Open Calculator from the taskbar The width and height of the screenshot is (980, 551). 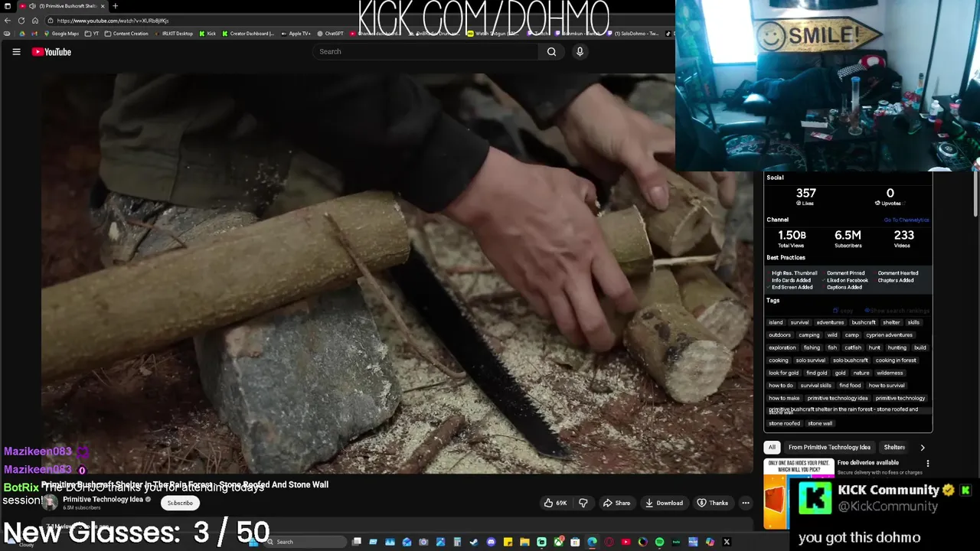point(457,542)
